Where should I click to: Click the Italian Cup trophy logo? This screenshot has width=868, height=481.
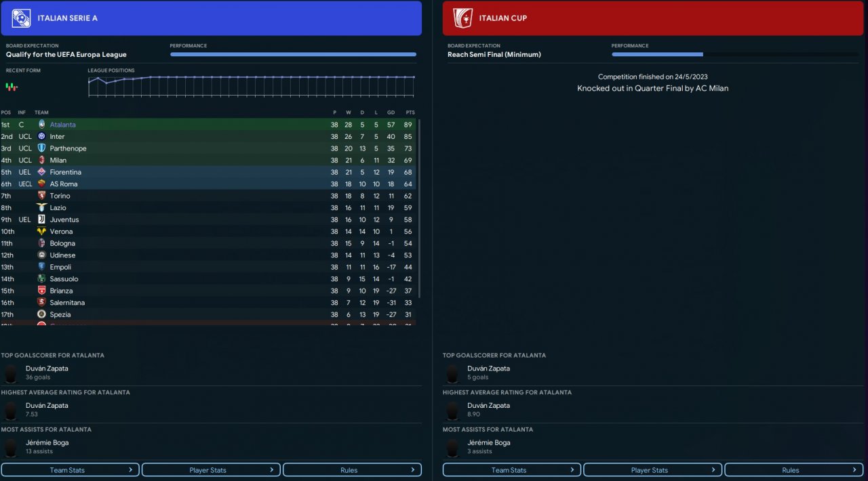462,18
